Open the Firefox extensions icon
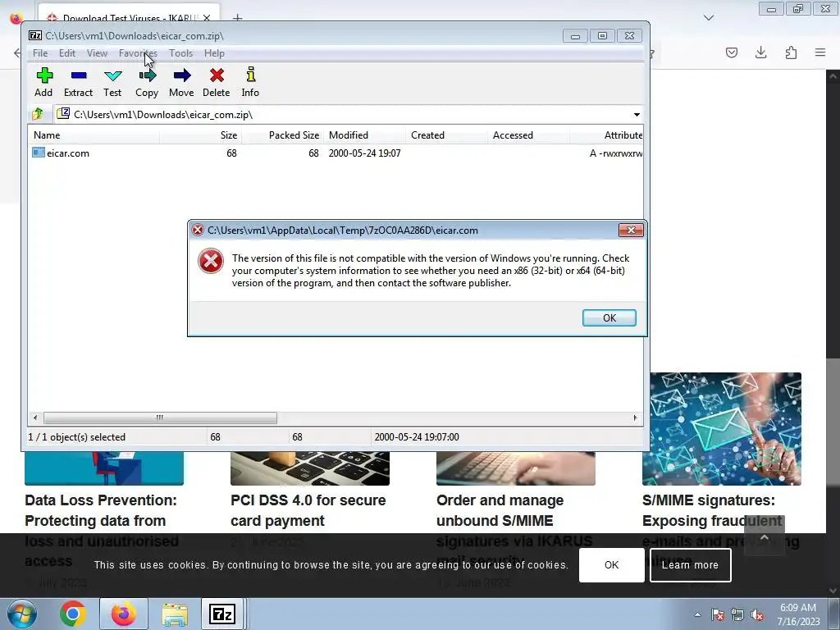 coord(791,52)
